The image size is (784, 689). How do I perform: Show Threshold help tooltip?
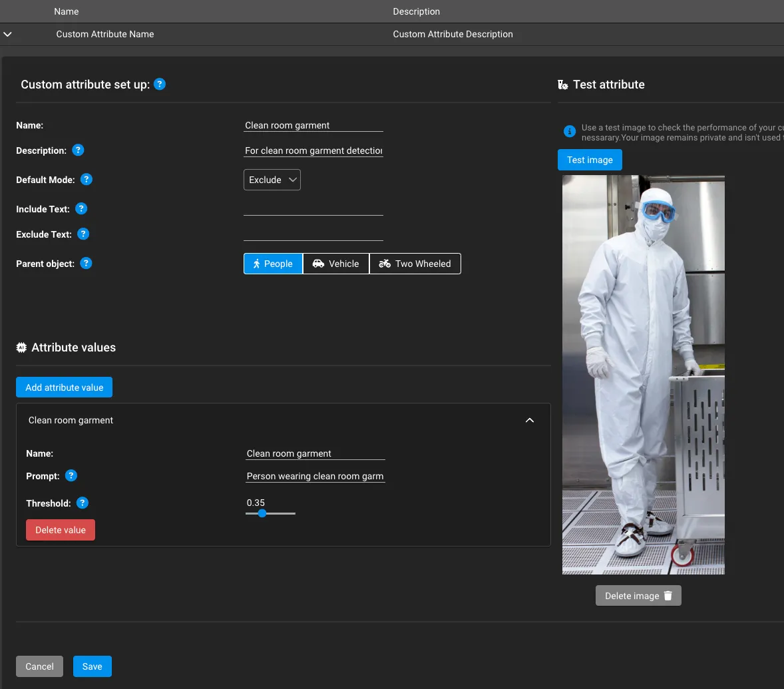[x=83, y=503]
